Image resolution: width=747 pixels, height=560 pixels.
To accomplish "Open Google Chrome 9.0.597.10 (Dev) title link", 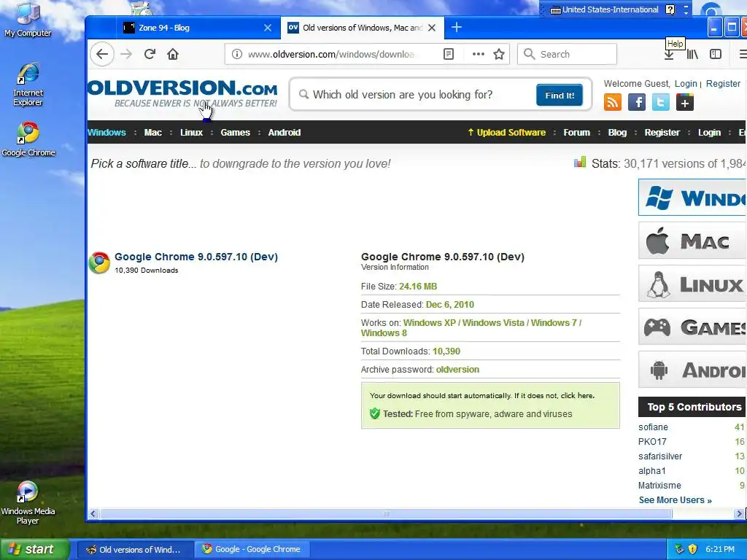I will point(196,257).
